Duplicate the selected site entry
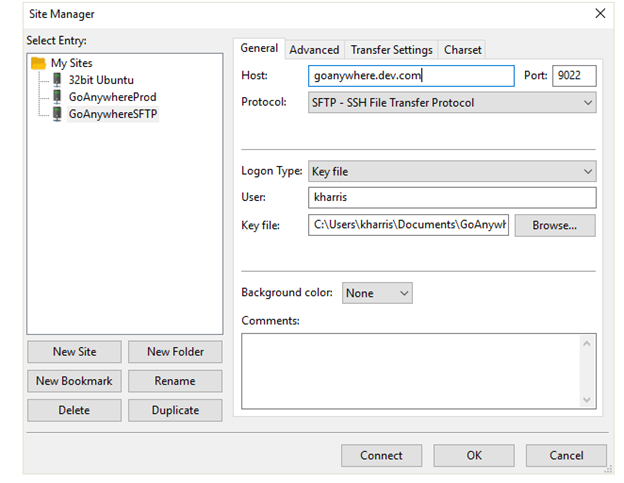This screenshot has width=624, height=483. 175,410
